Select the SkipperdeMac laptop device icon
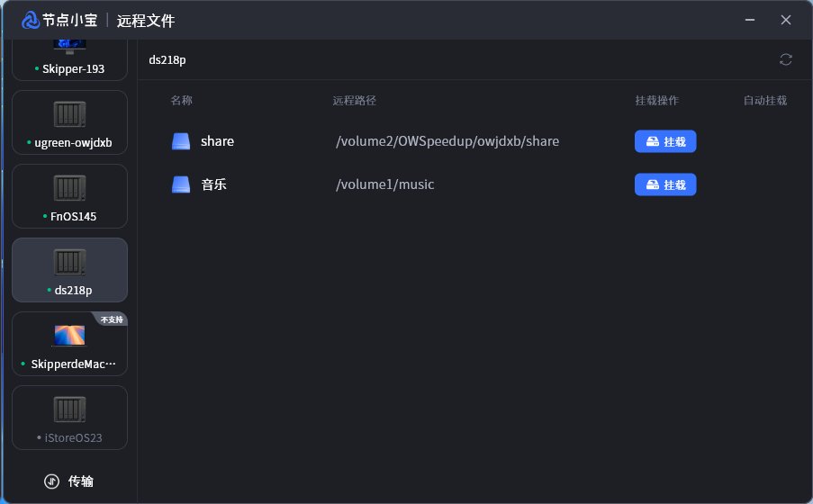 point(69,336)
